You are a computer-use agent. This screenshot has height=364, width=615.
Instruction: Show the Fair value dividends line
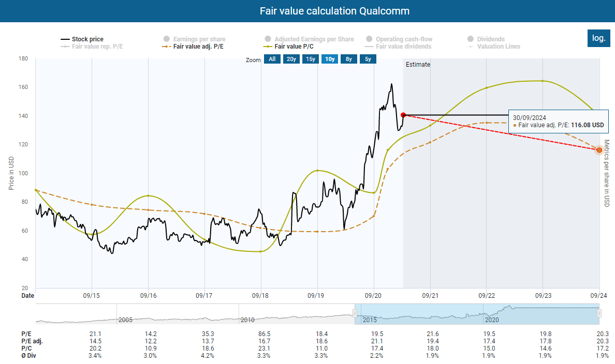pyautogui.click(x=398, y=46)
